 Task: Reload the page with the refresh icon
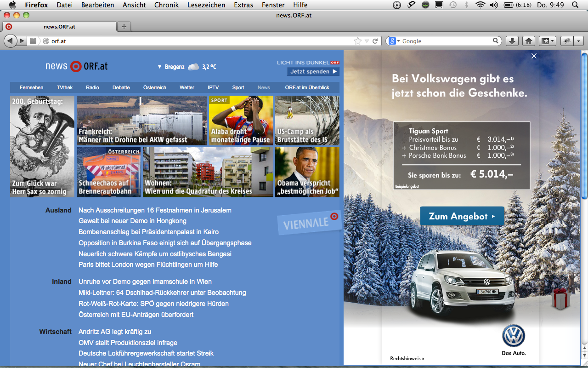coord(375,41)
